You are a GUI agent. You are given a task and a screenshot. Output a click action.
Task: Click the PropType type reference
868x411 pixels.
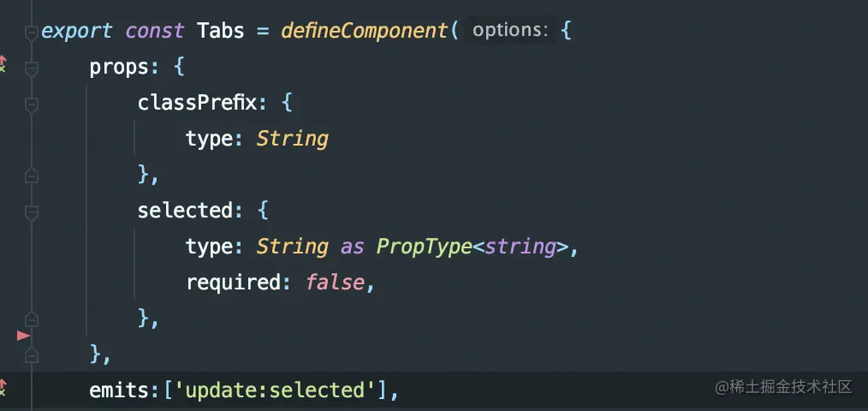point(424,247)
